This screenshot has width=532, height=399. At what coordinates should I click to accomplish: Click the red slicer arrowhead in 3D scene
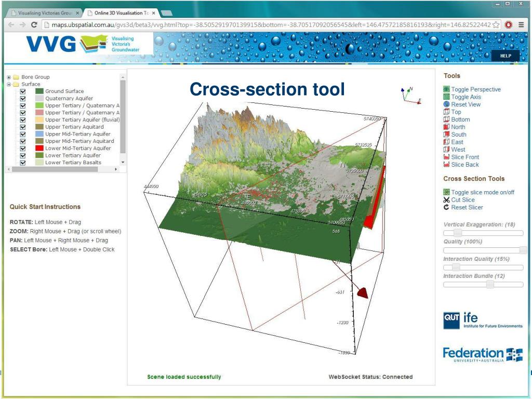pyautogui.click(x=363, y=292)
